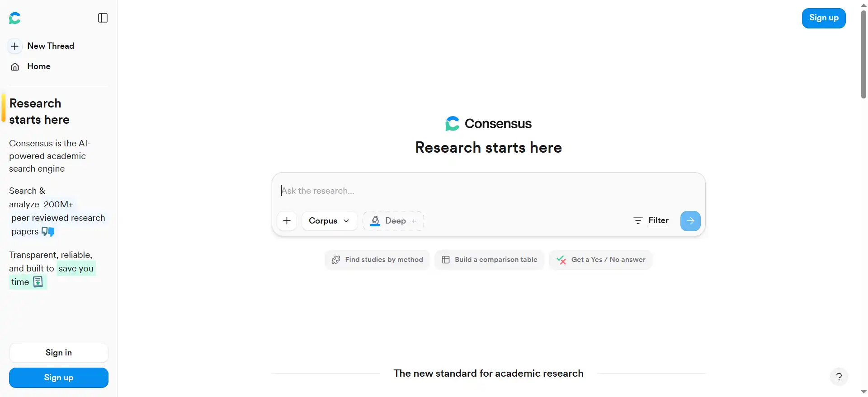
Task: Click the Consensus logo in sidebar
Action: coord(14,18)
